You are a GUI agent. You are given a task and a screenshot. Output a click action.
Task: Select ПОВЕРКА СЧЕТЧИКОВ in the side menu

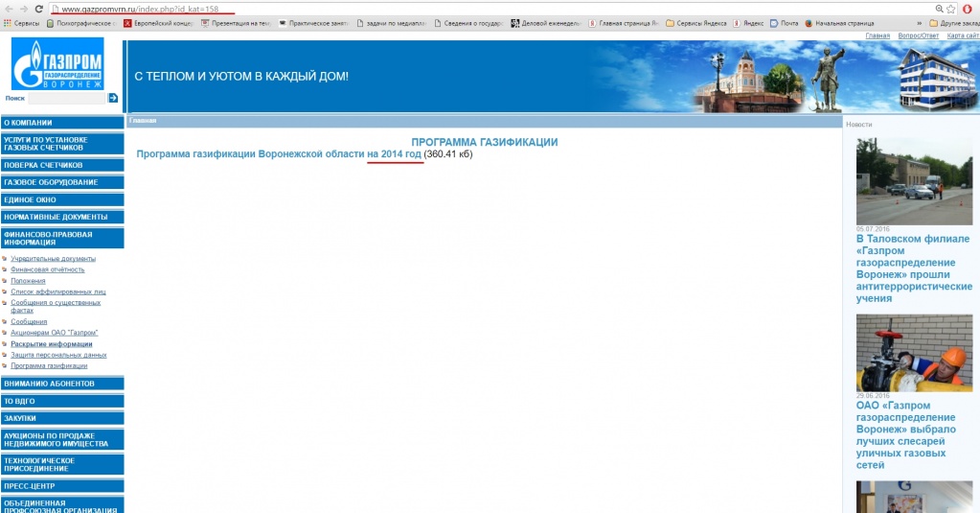pyautogui.click(x=62, y=165)
